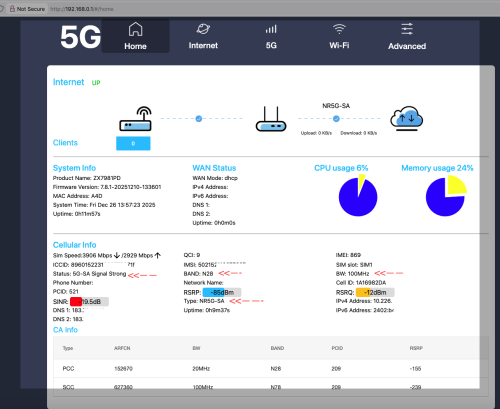Click the two-antenna modem icon
The height and width of the screenshot is (409, 500).
(x=271, y=119)
